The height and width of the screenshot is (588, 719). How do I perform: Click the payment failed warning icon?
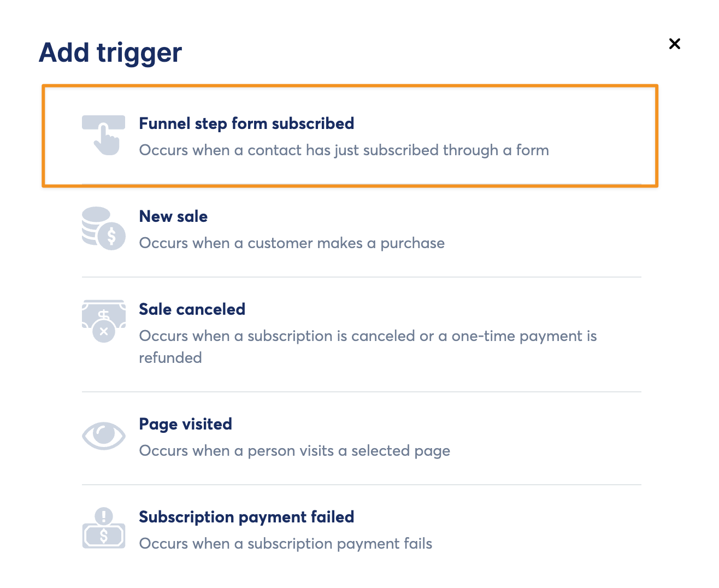103,528
